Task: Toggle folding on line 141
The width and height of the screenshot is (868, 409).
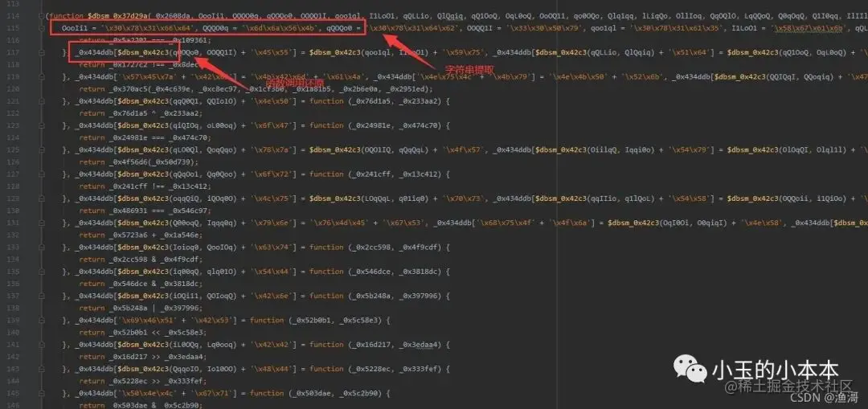Action: click(x=43, y=344)
